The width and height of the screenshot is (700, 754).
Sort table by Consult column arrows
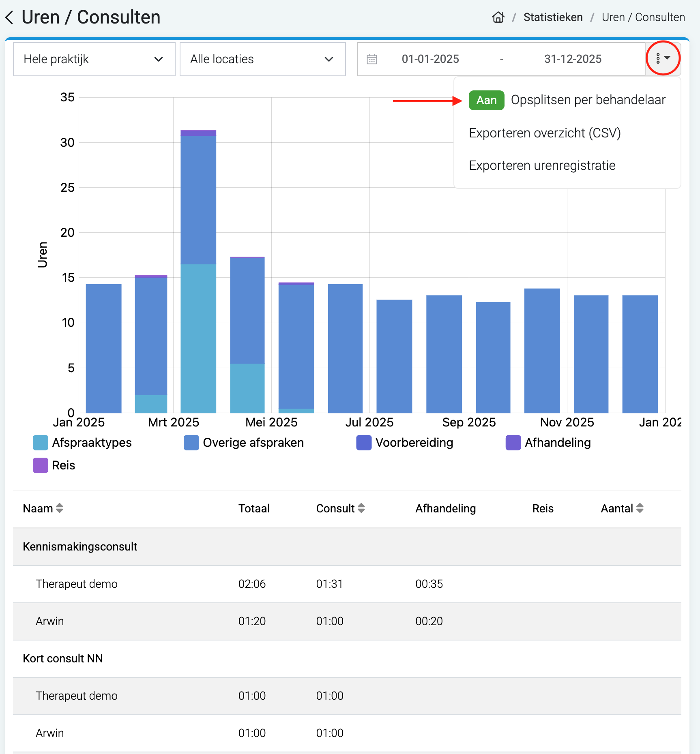361,508
